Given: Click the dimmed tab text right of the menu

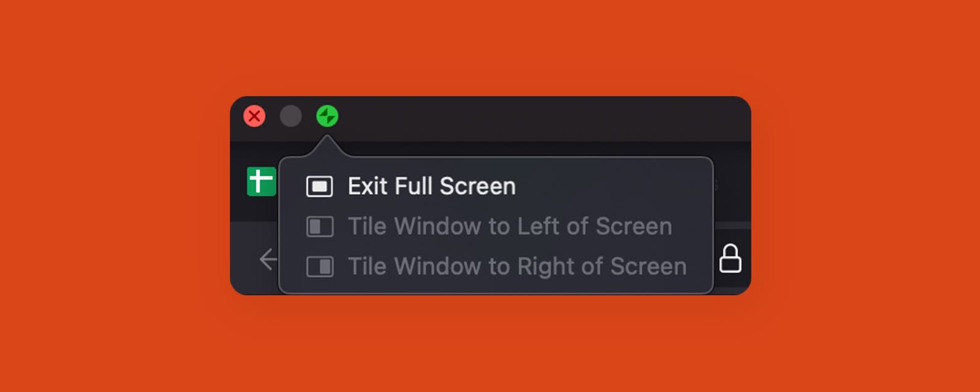Looking at the screenshot, I should click(716, 185).
